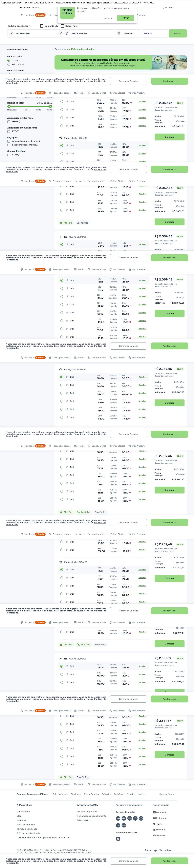
Task: Click the airplane icon in São Paulo field
Action: pyautogui.click(x=11, y=33)
